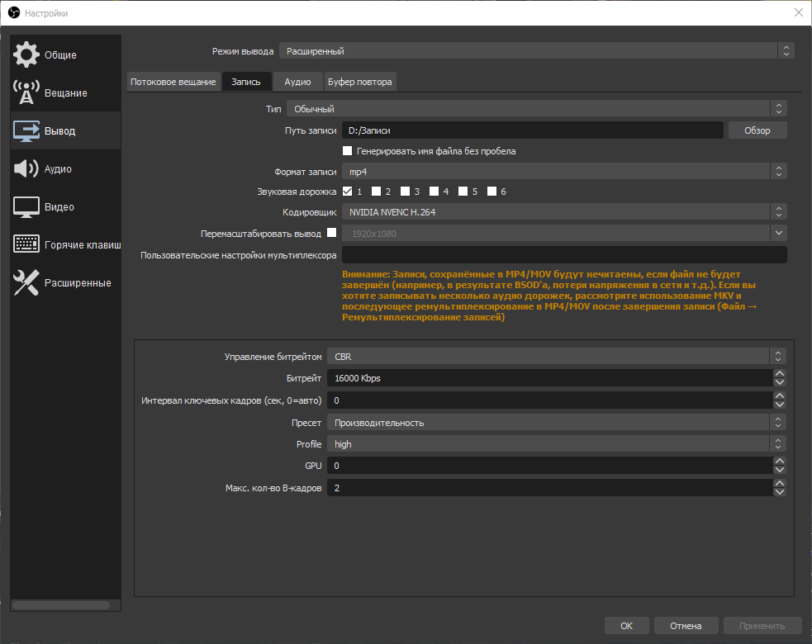
Task: Click the Обзор browse button
Action: pos(757,130)
